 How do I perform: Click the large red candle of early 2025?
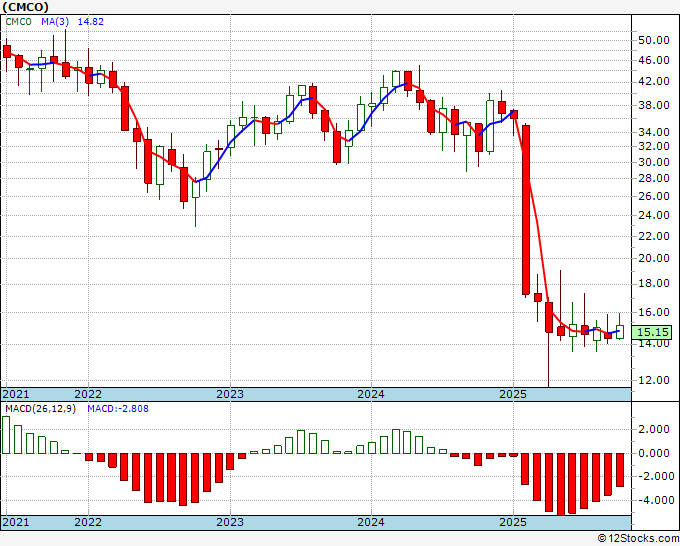pos(526,210)
